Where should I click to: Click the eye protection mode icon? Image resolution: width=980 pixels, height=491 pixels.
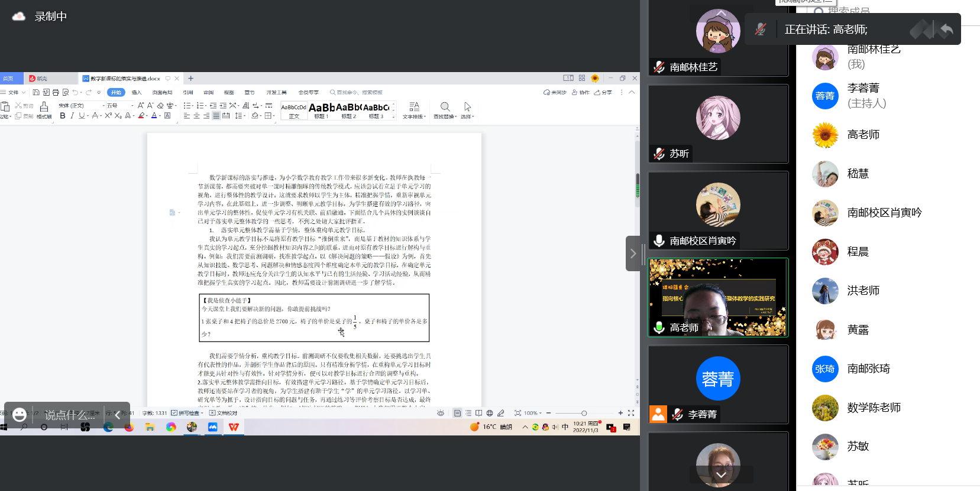pos(441,413)
